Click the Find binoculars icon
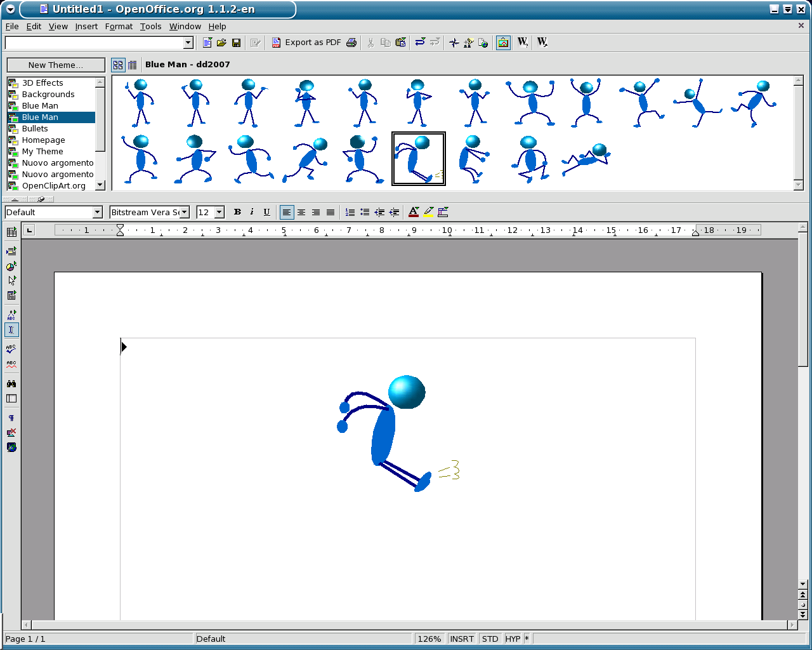 (x=11, y=383)
